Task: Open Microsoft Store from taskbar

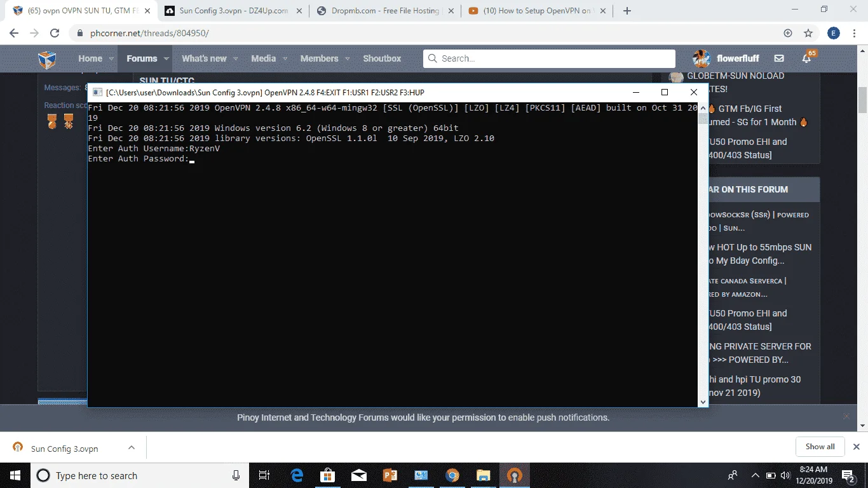Action: (328, 475)
